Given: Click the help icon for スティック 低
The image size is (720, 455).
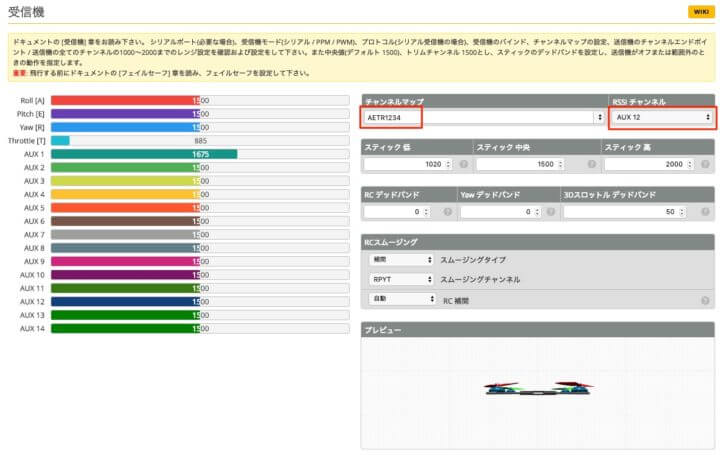Looking at the screenshot, I should click(x=464, y=164).
